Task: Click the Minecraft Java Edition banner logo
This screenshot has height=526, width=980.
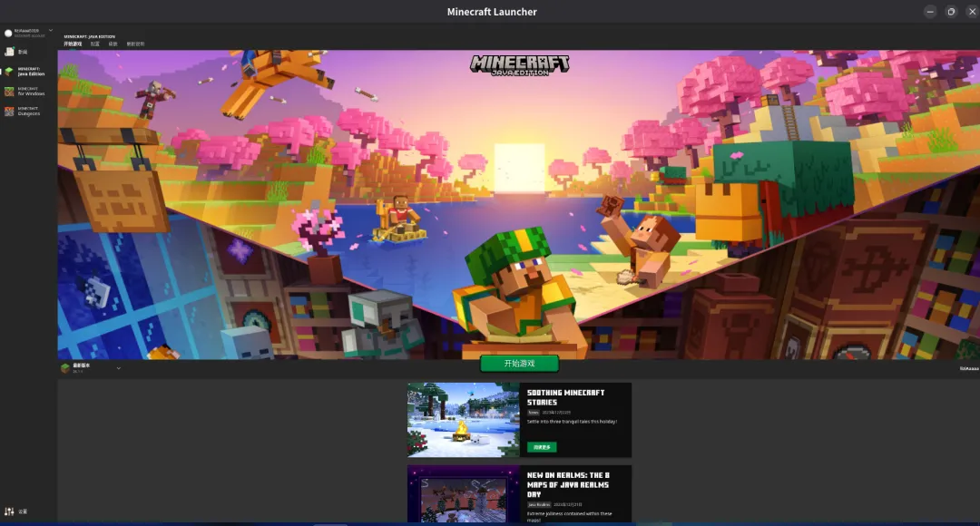Action: click(x=519, y=65)
